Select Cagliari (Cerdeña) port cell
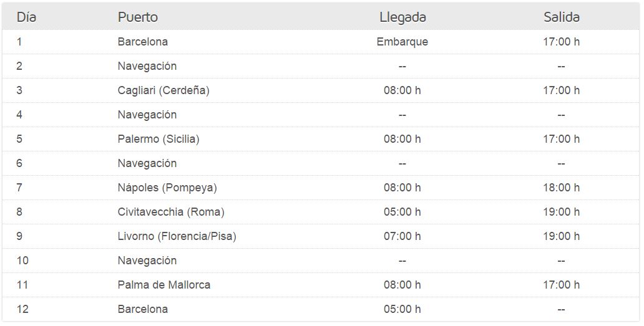Image resolution: width=644 pixels, height=326 pixels. (163, 90)
